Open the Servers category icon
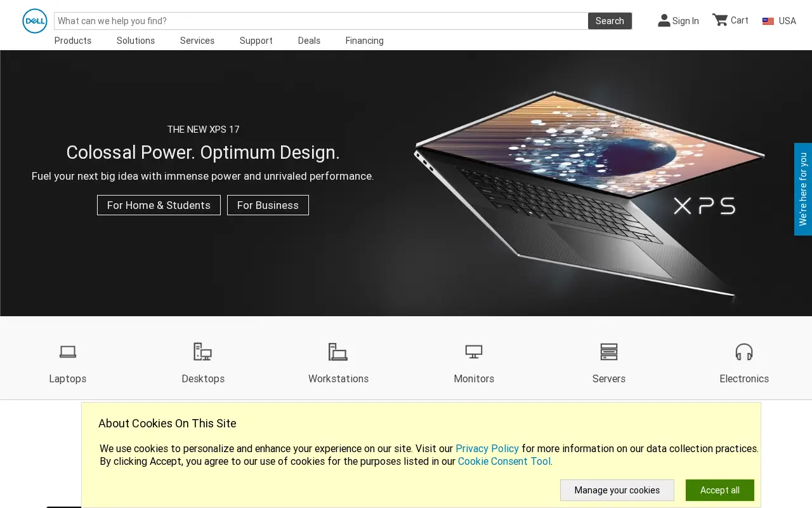Screen dimensions: 812x508 609,351
